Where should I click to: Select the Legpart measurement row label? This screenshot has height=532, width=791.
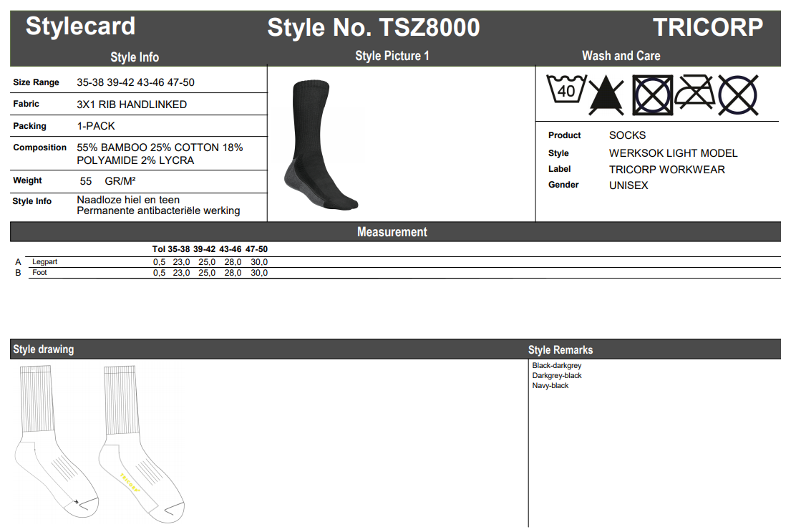tap(44, 262)
